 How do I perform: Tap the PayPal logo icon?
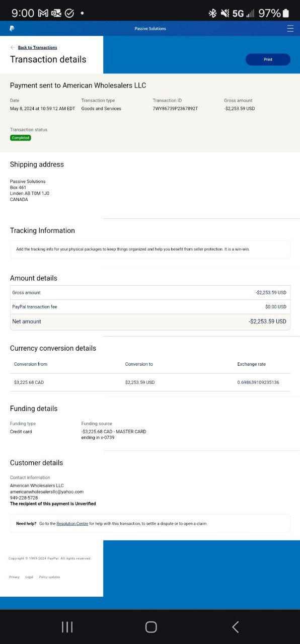coord(12,29)
